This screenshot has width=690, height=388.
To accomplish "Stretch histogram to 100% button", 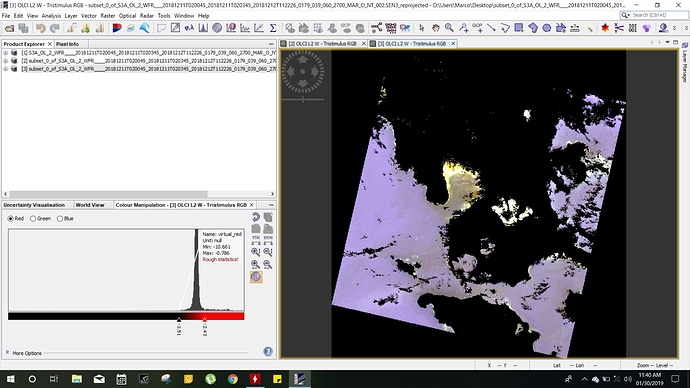I will 268,240.
